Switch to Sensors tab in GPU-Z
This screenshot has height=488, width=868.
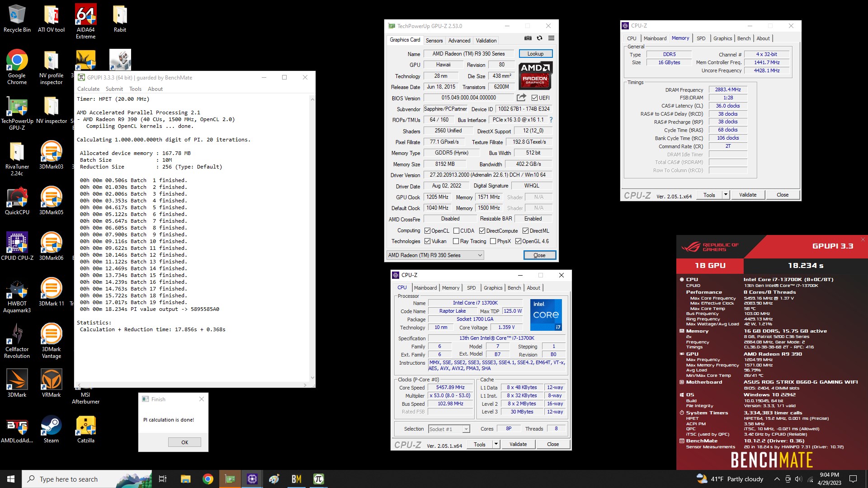click(x=434, y=40)
